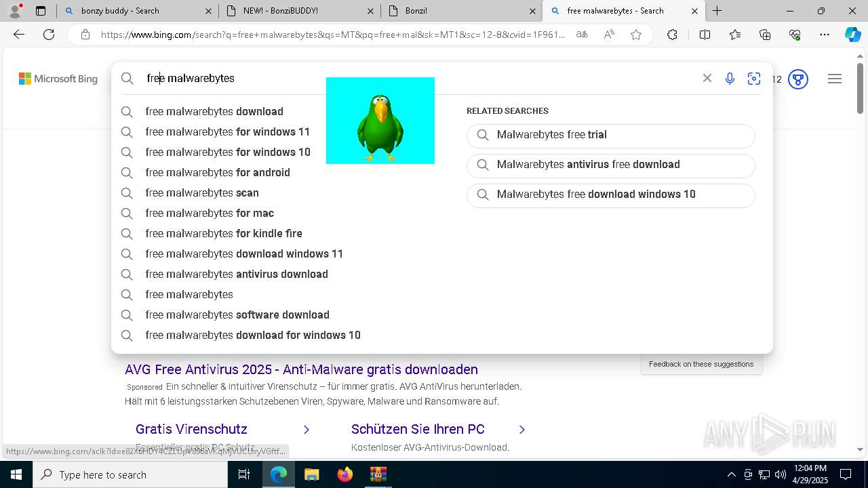Click the browser address bar URL
The height and width of the screenshot is (488, 868).
point(332,35)
